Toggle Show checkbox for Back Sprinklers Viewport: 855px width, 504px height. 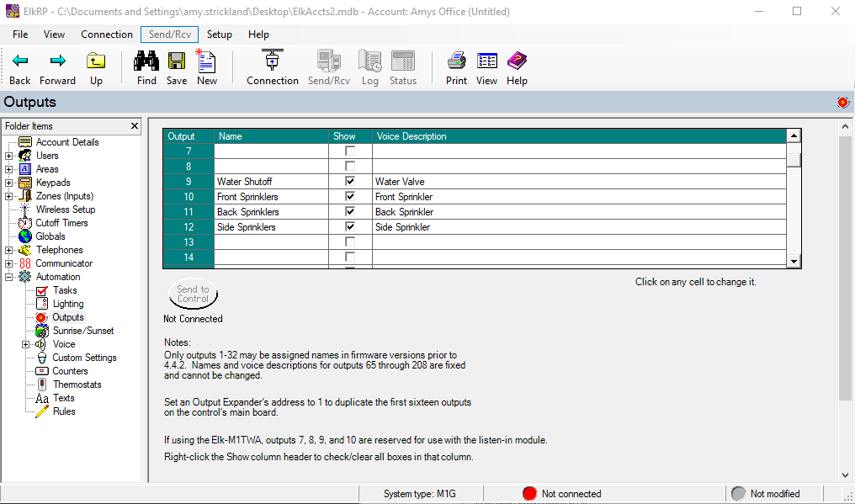[x=350, y=212]
